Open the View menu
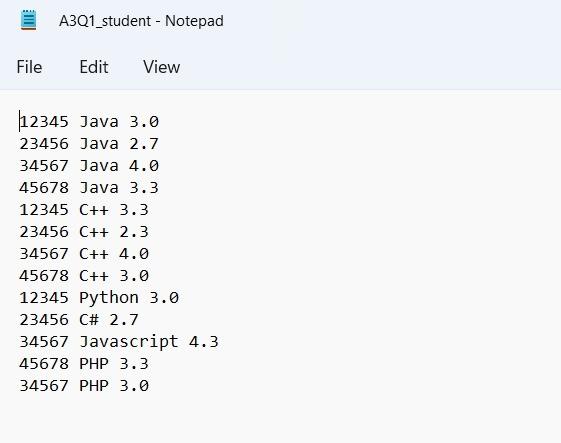The image size is (561, 443). click(x=162, y=67)
